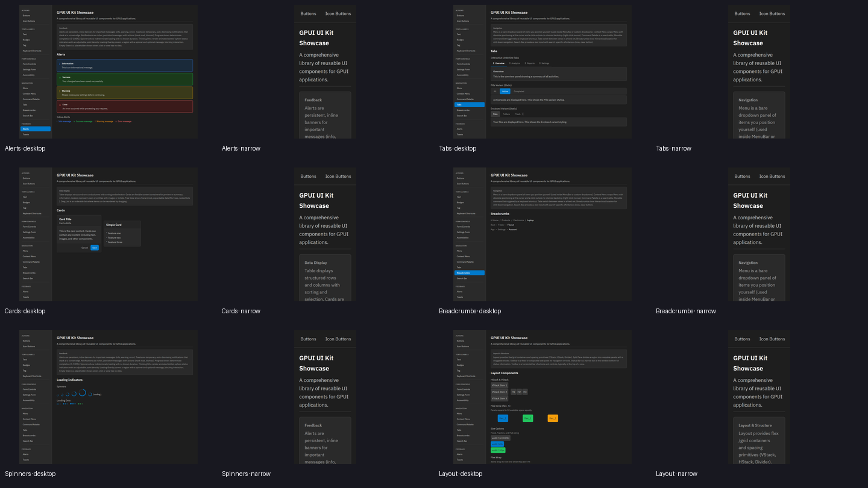
Task: Select highlighted Breadcrumbs item in Breadcrumbs desktop sidebar
Action: [470, 273]
